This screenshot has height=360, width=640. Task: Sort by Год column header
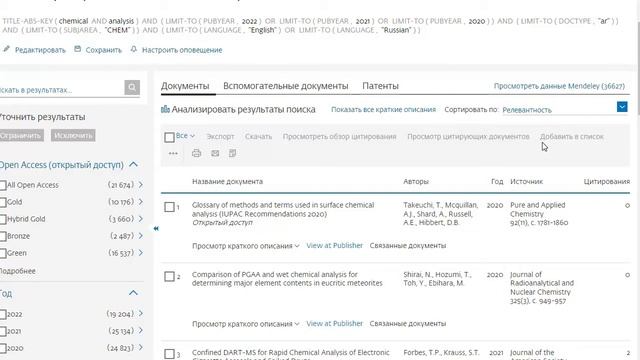497,181
